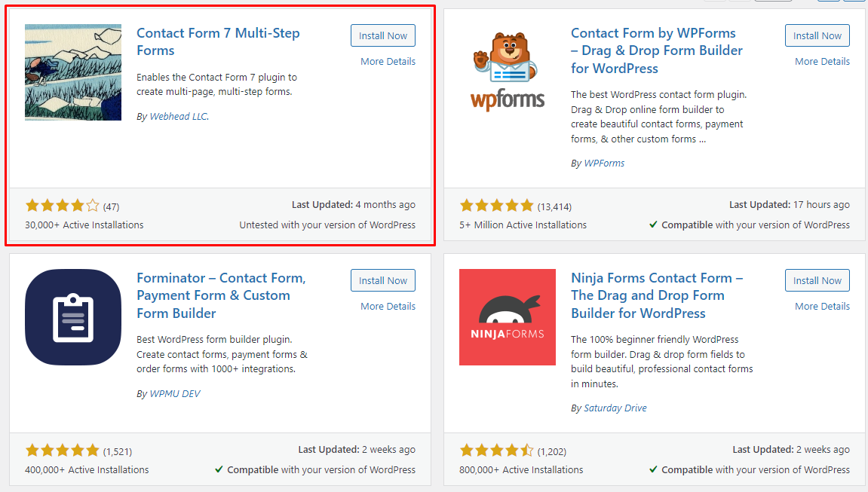Install the WPForms contact form plugin
Screen dimensions: 868x492
click(817, 36)
